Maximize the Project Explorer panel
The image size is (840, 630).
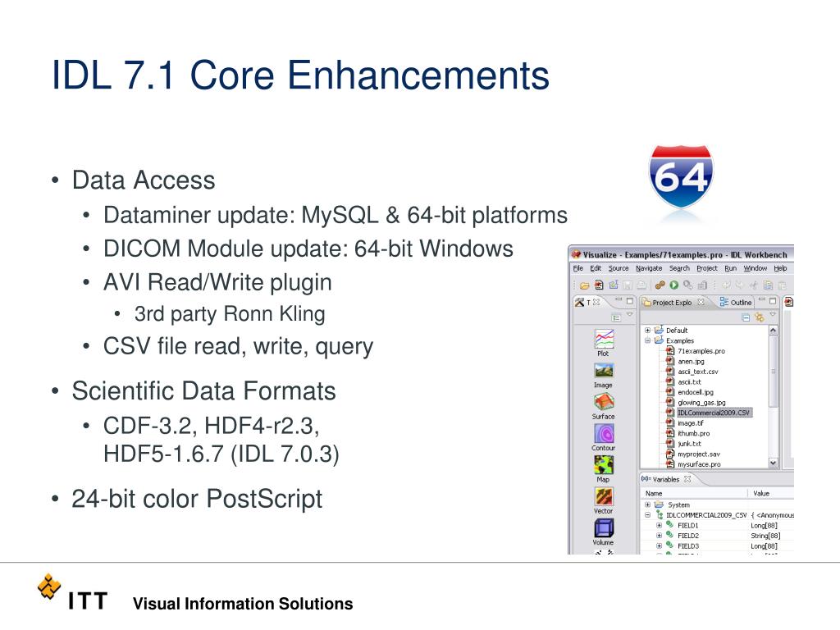pyautogui.click(x=773, y=301)
